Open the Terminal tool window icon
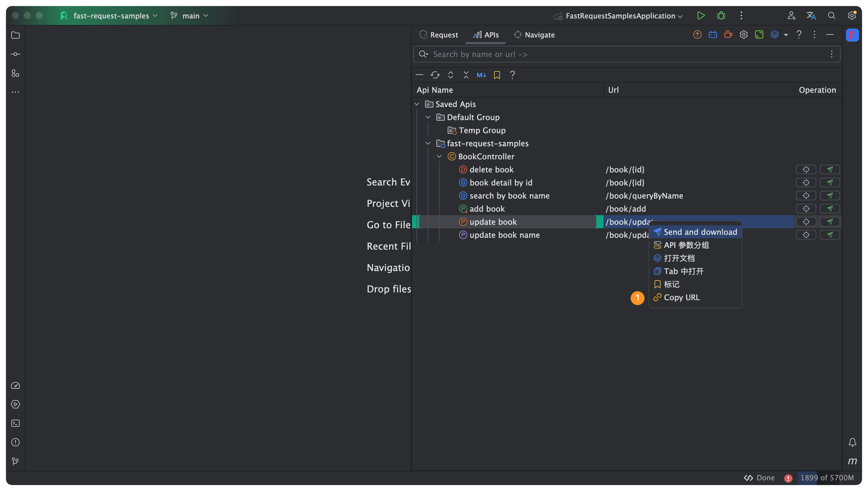Viewport: 868px width, 491px height. 15,423
